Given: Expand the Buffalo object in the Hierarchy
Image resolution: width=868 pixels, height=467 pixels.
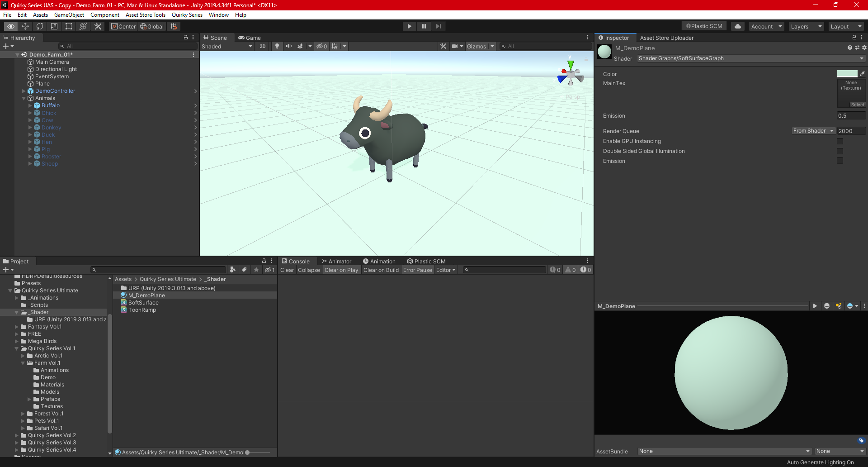Looking at the screenshot, I should [30, 105].
